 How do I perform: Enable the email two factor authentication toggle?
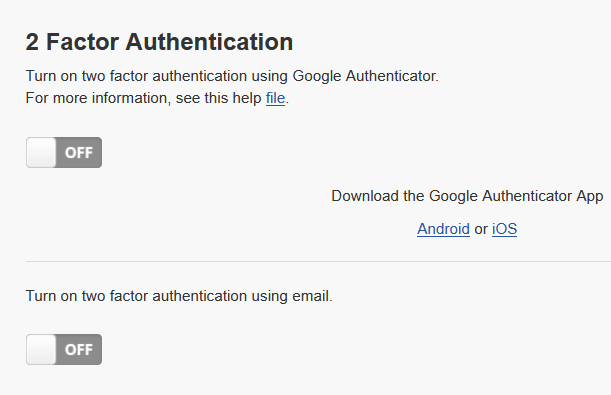[64, 349]
